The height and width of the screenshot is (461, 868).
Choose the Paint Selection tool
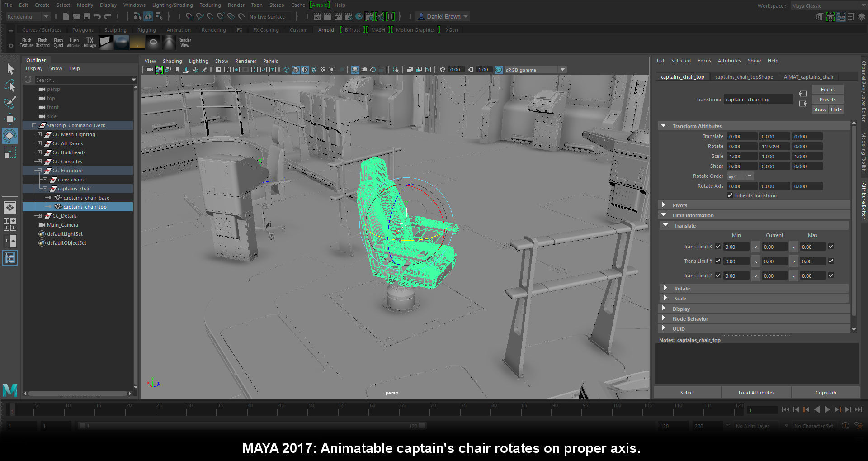pyautogui.click(x=10, y=102)
